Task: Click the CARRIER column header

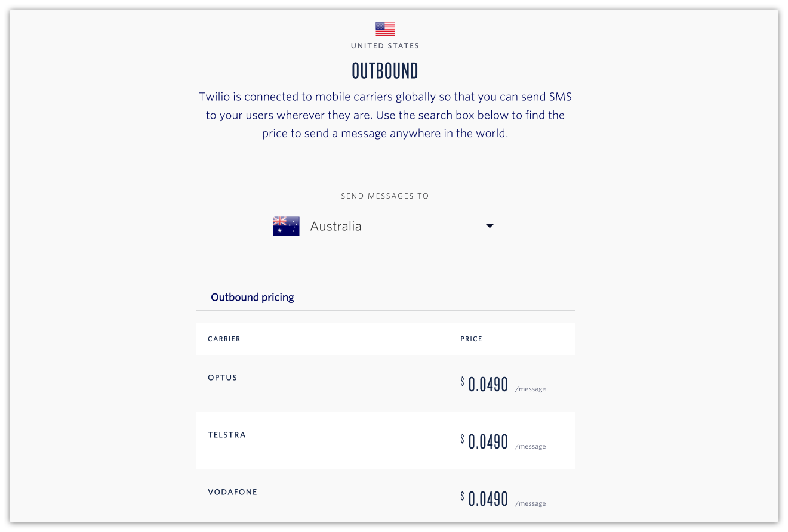Action: tap(224, 339)
